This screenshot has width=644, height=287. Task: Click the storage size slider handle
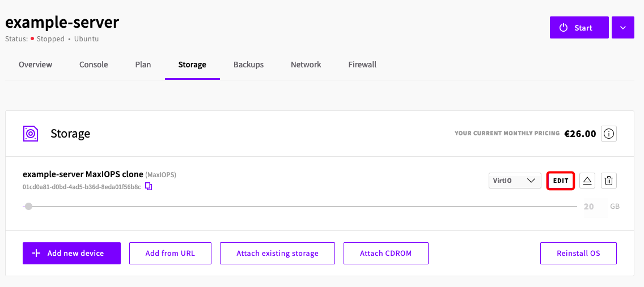pyautogui.click(x=28, y=206)
